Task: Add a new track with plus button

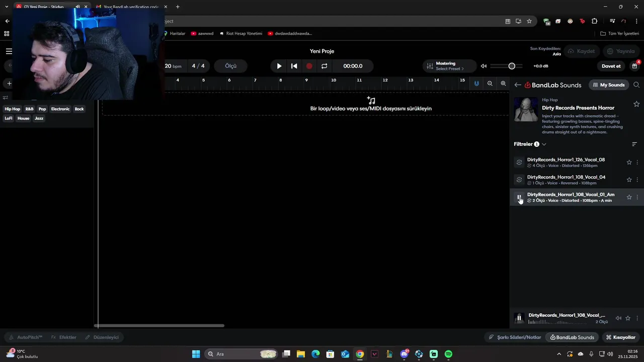Action: (x=9, y=83)
